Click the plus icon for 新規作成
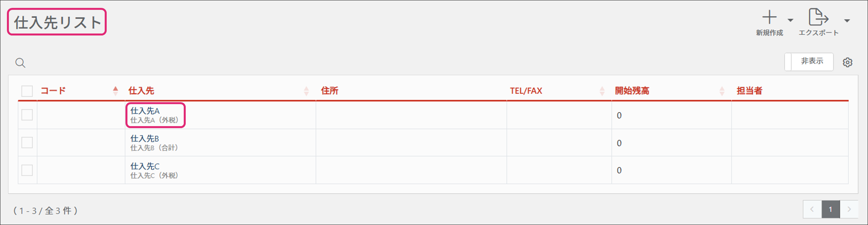The width and height of the screenshot is (868, 225). pos(769,17)
